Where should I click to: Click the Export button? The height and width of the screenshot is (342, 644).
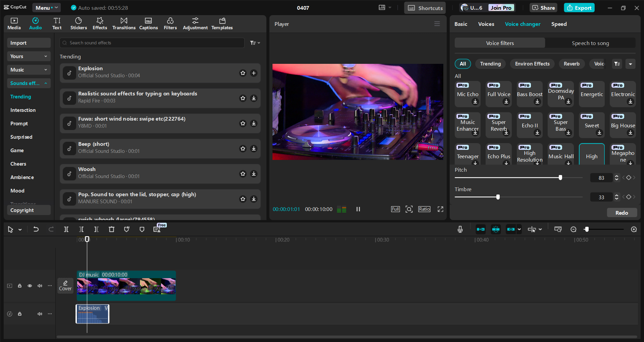tap(579, 7)
